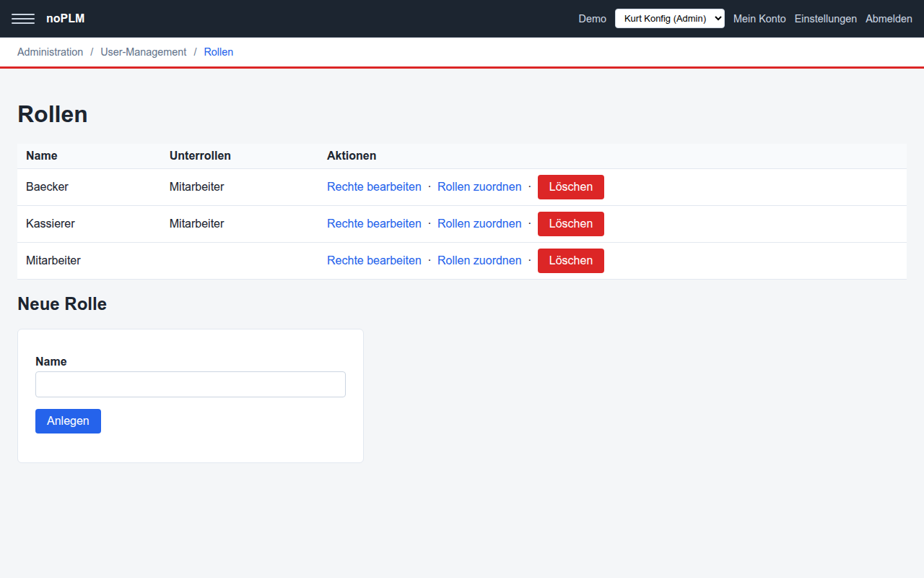Navigate to Administration breadcrumb
This screenshot has width=924, height=578.
coord(51,52)
